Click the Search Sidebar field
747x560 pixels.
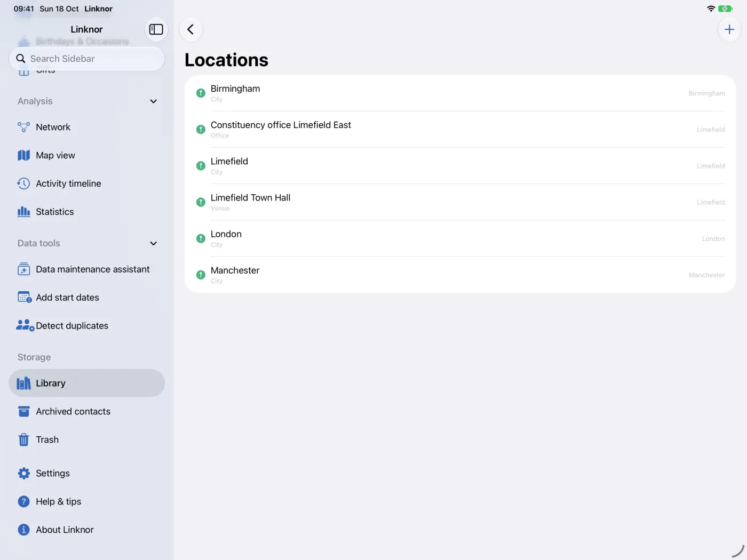[86, 59]
